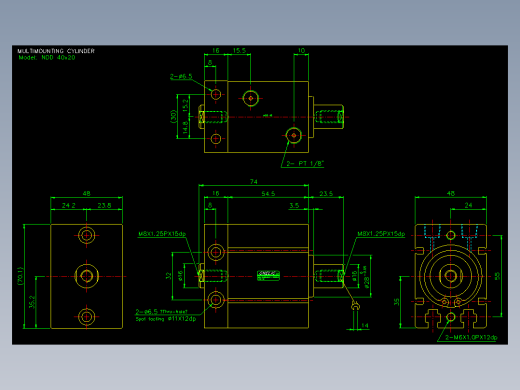This screenshot has height=390, width=520.
Task: Select the right M8X1.25PX15dp thread callout
Action: click(381, 234)
